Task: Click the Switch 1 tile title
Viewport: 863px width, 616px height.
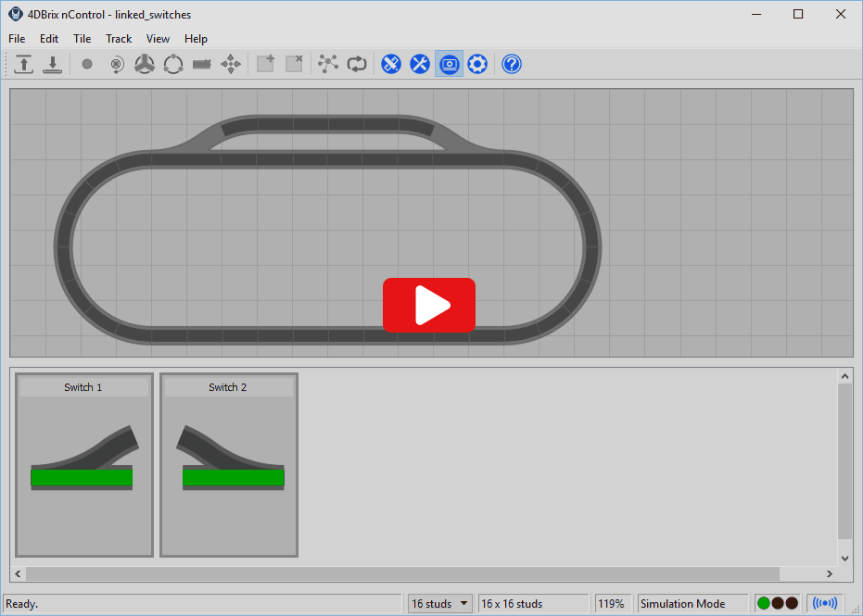Action: tap(83, 387)
